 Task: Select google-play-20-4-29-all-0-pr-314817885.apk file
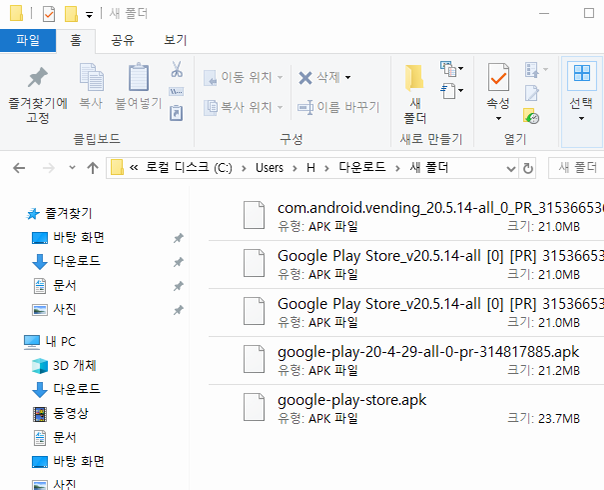(406, 361)
